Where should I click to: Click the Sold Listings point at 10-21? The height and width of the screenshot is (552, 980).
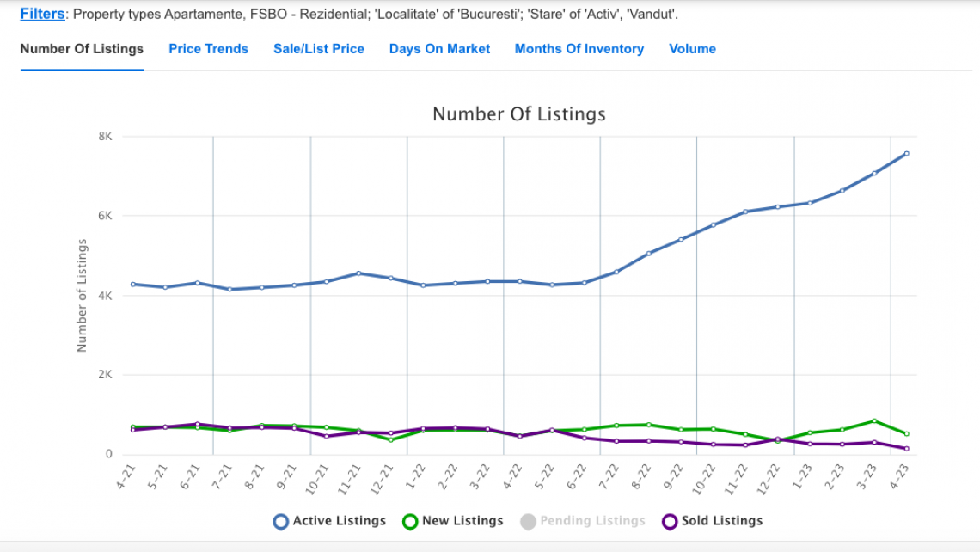[327, 437]
